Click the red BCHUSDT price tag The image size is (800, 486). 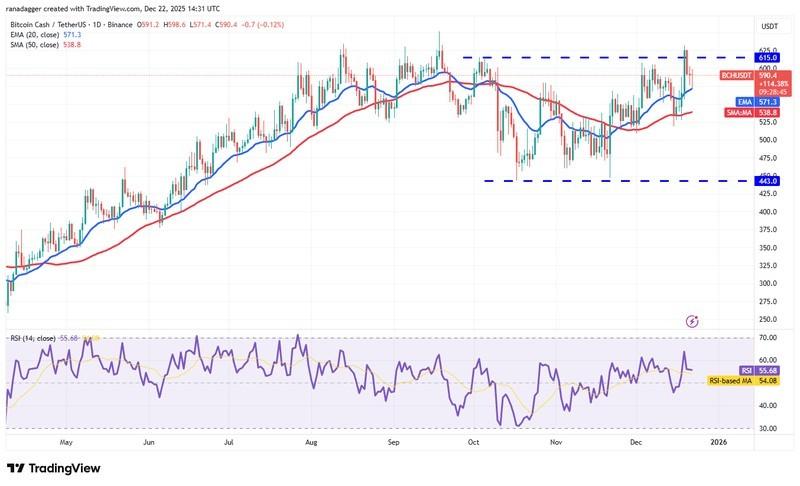[x=741, y=75]
